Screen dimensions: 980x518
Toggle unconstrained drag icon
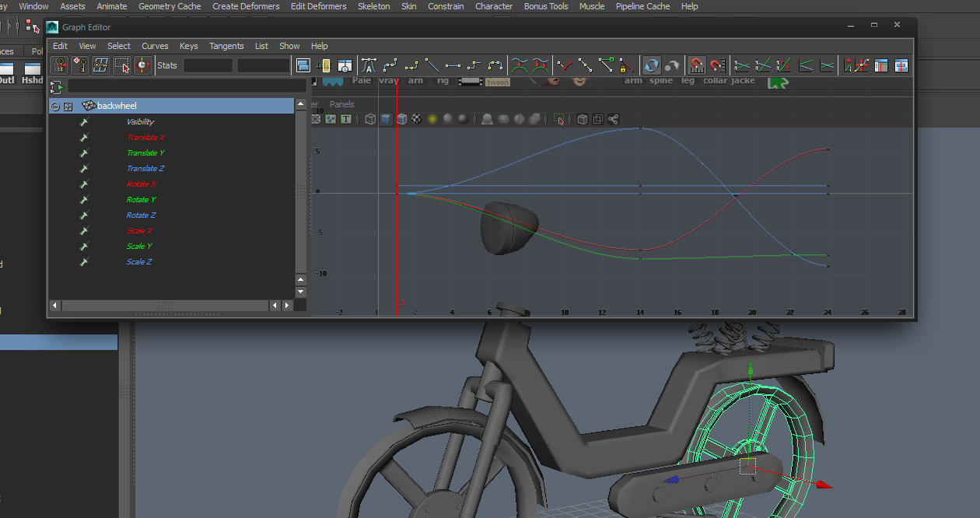862,65
